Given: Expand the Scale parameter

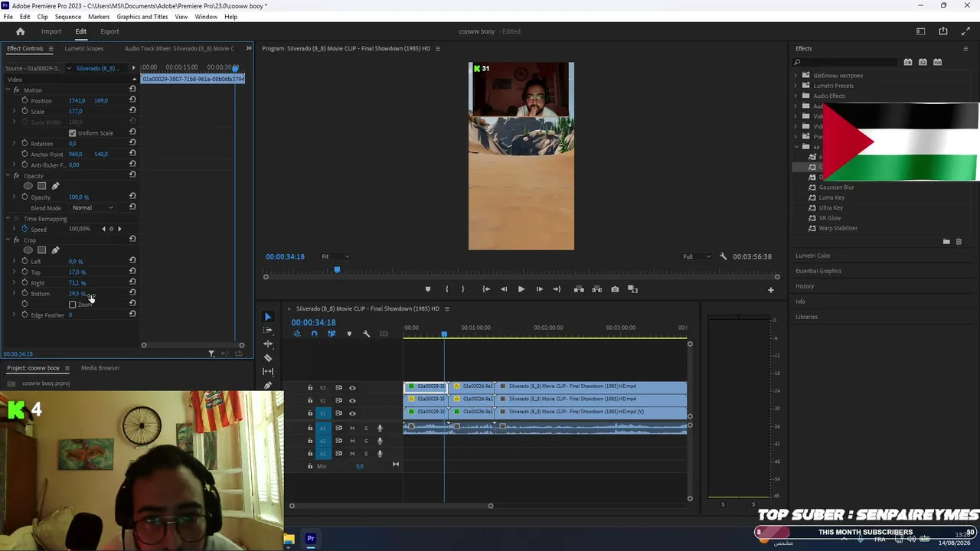Looking at the screenshot, I should (14, 111).
